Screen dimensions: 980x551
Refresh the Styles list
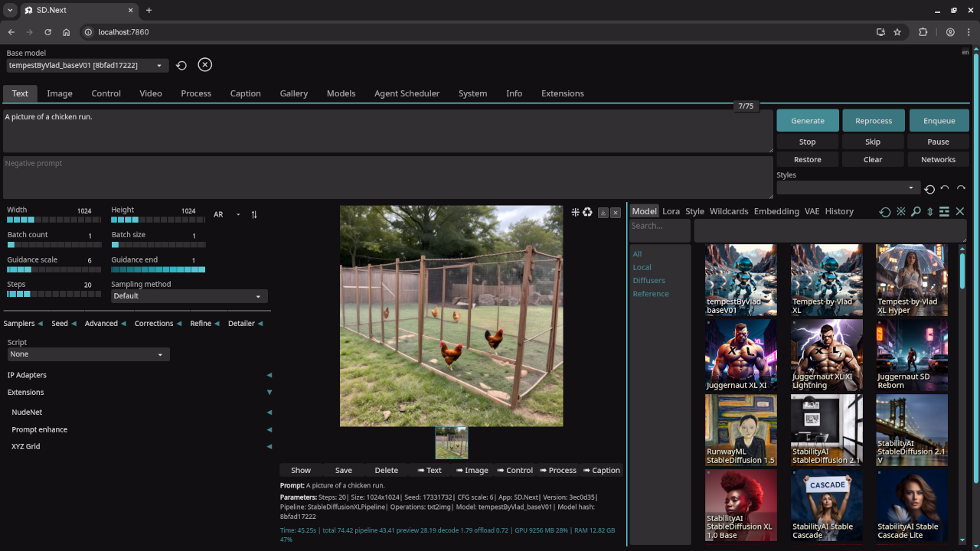click(x=929, y=189)
